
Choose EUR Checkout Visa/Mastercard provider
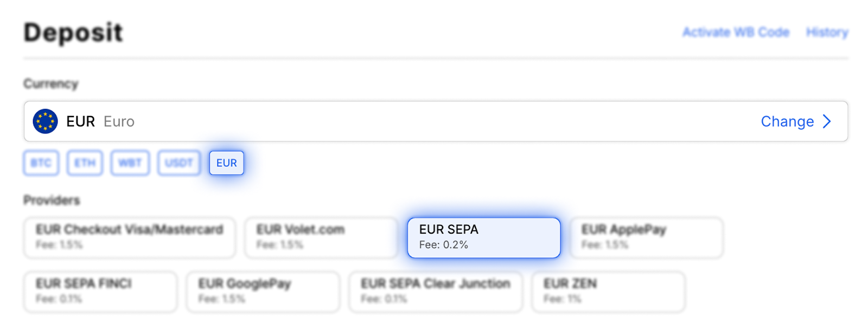click(130, 237)
